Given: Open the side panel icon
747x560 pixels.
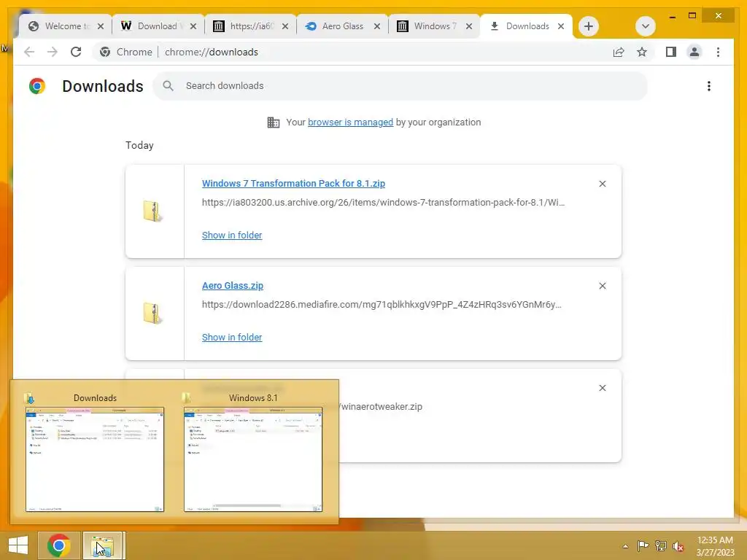Looking at the screenshot, I should tap(671, 52).
